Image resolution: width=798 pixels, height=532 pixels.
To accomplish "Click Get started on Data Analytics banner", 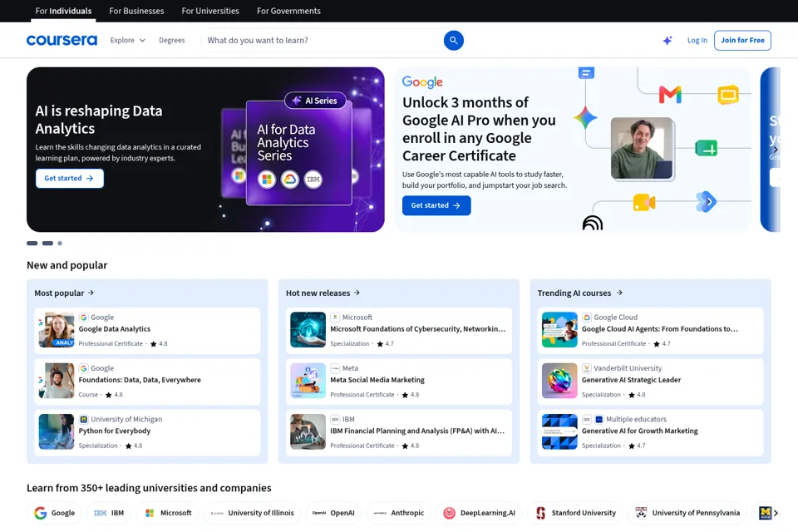I will pos(69,178).
